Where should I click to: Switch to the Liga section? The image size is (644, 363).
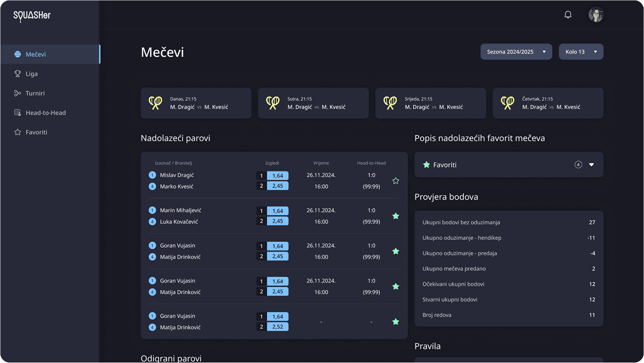(31, 73)
